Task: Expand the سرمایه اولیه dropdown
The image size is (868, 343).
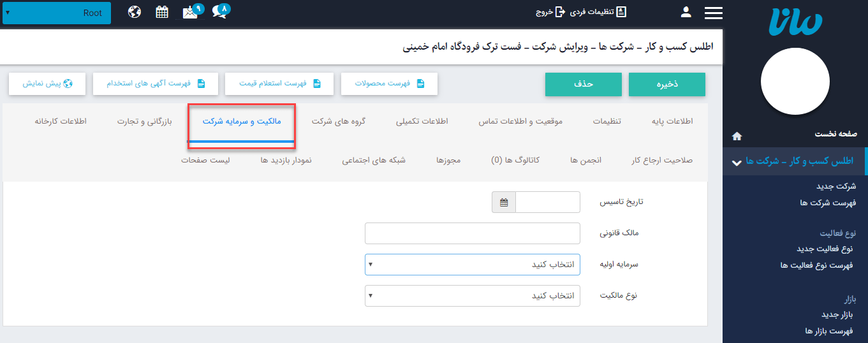Action: [x=472, y=265]
